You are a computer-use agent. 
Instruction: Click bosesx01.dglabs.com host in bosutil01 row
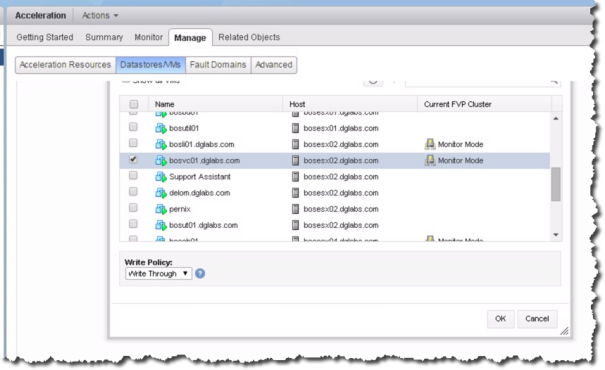[341, 128]
